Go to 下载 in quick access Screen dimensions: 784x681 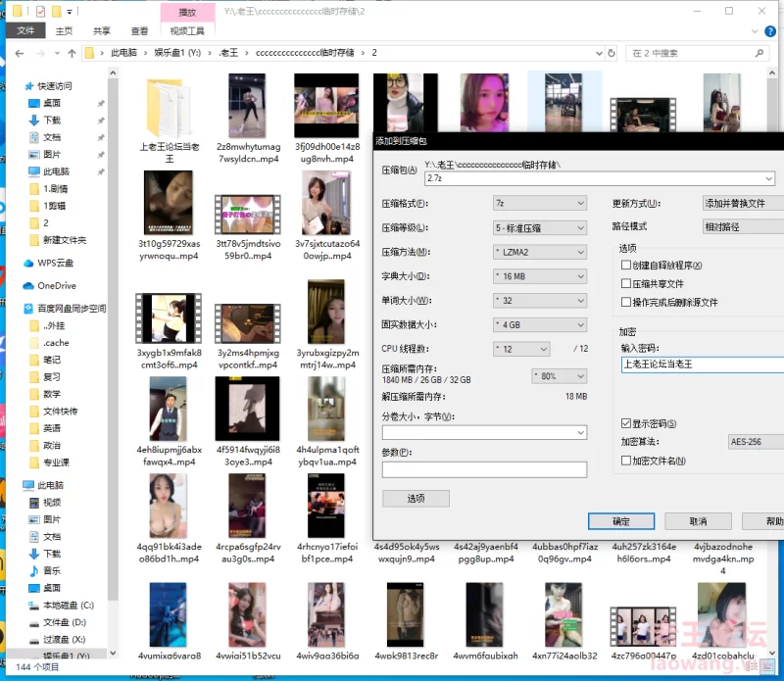(x=51, y=120)
